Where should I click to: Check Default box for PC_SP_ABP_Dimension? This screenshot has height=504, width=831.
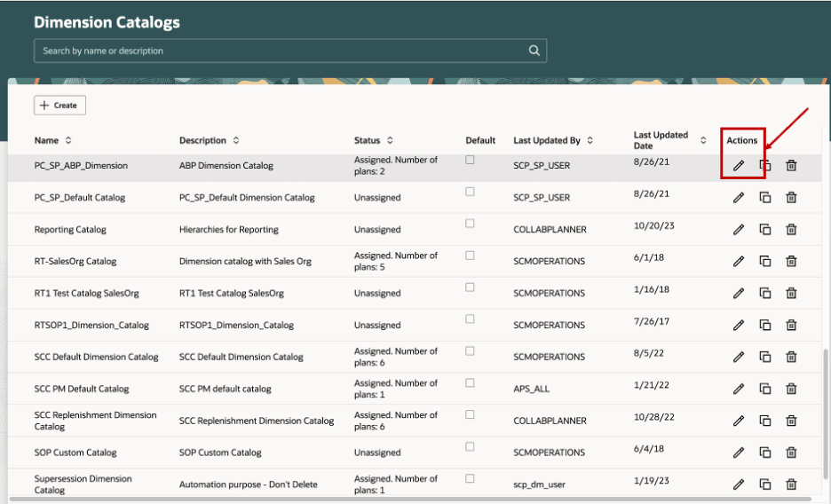tap(470, 160)
